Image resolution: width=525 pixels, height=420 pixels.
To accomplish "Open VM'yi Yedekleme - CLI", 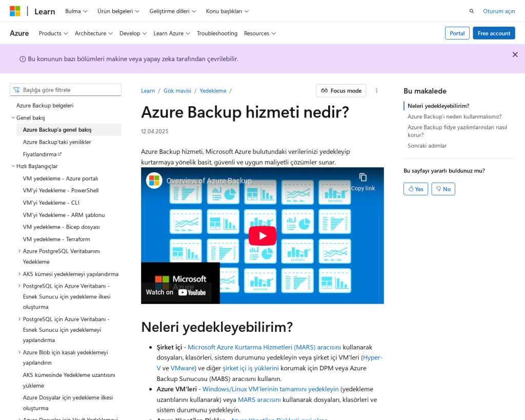I will (x=51, y=203).
